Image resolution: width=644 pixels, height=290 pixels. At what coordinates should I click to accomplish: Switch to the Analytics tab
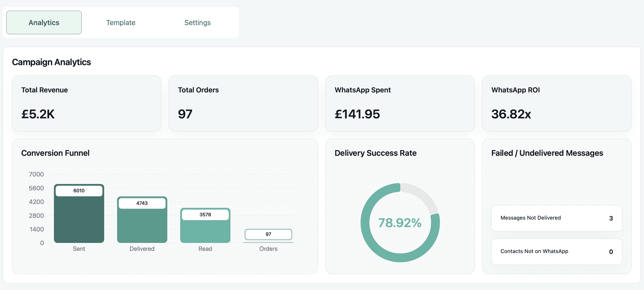(x=44, y=22)
